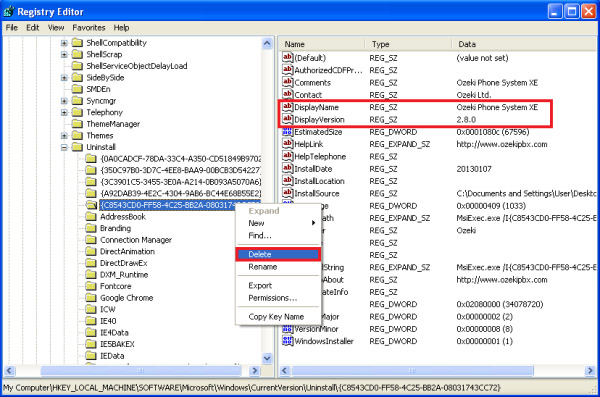Image resolution: width=600 pixels, height=397 pixels.
Task: Click the binary icon beside WindowsInstaller
Action: [288, 341]
